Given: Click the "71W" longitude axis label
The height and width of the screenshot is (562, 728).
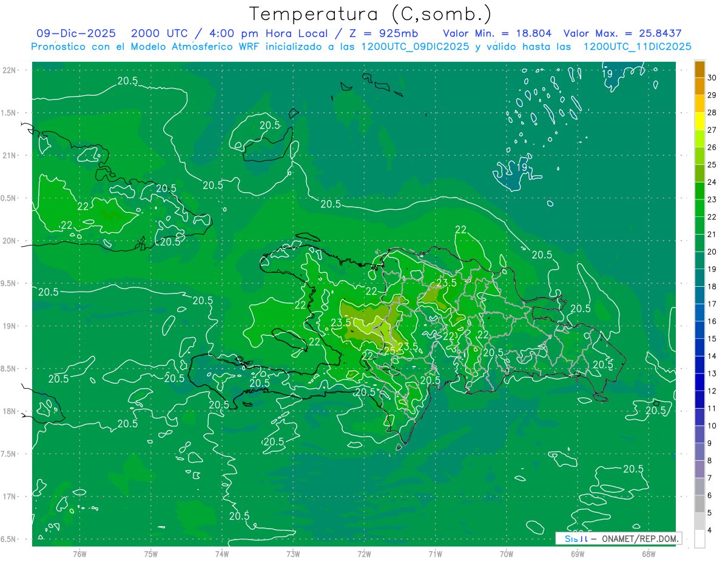Looking at the screenshot, I should coord(435,554).
